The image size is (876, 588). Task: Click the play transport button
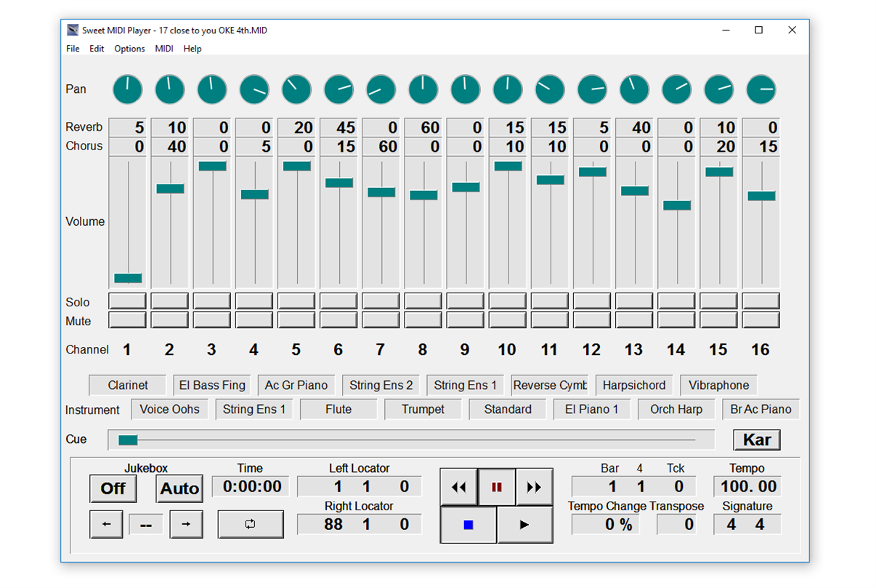tap(525, 525)
